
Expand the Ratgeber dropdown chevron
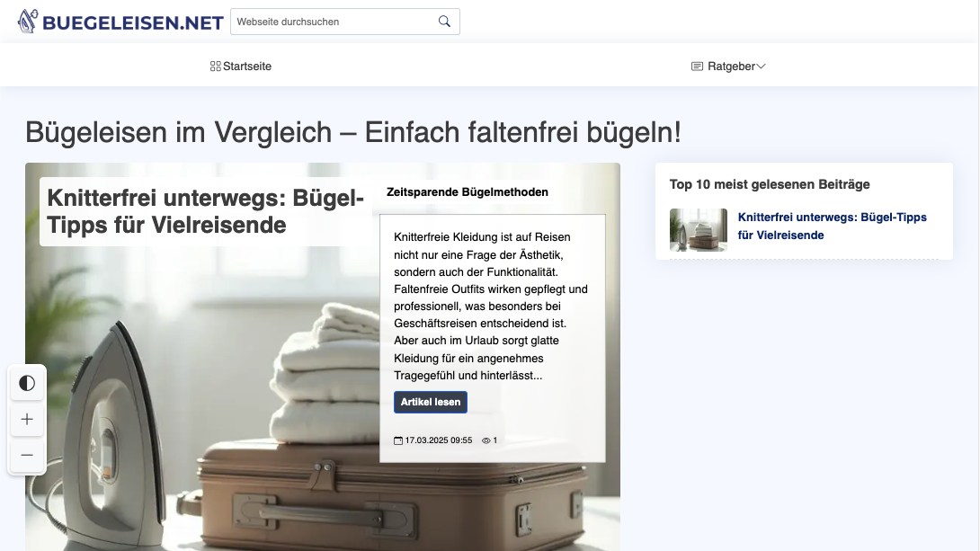click(x=761, y=66)
